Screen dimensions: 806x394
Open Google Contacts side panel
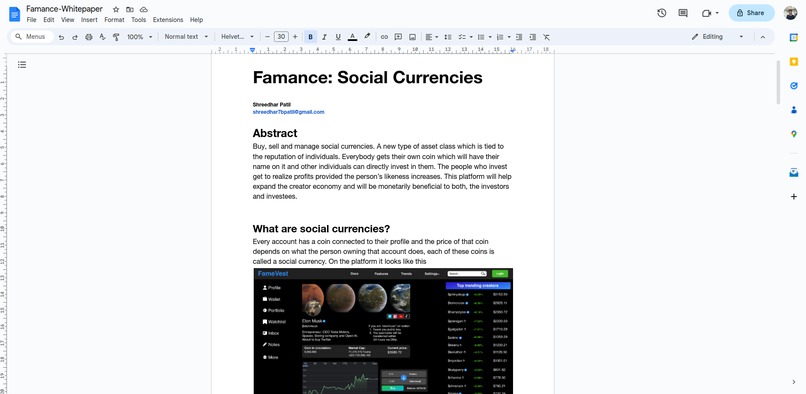pyautogui.click(x=794, y=110)
